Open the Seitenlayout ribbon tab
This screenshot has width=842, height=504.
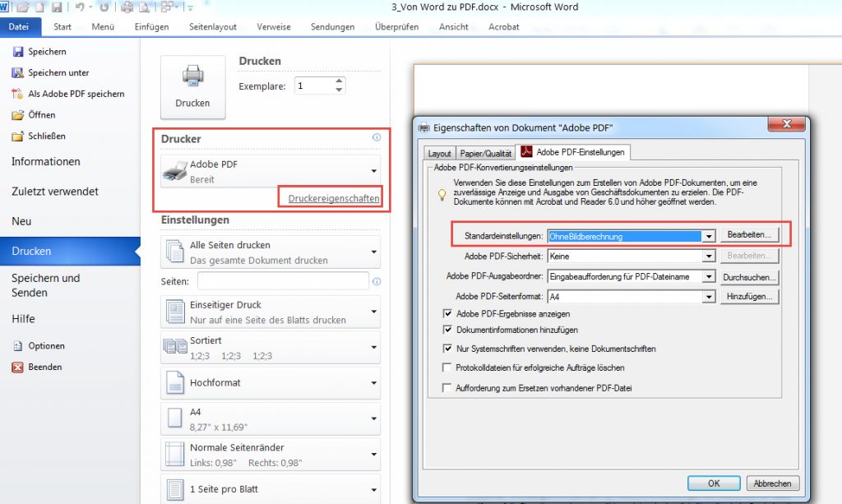tap(213, 27)
